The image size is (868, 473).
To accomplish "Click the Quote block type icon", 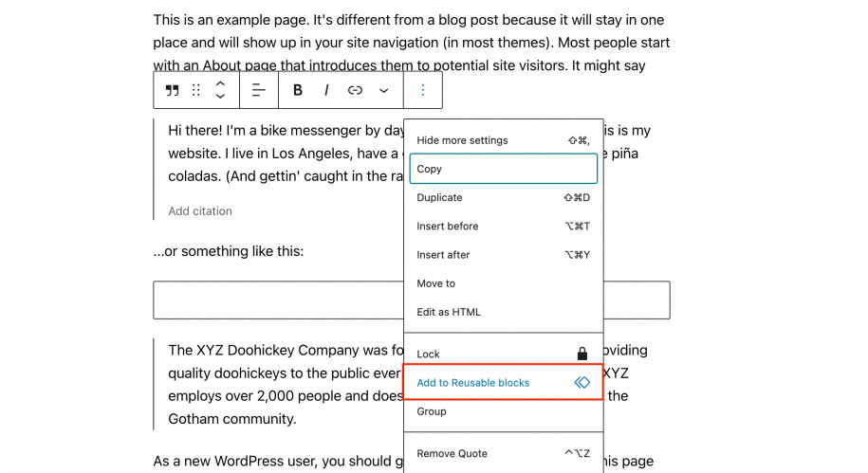I will 172,90.
